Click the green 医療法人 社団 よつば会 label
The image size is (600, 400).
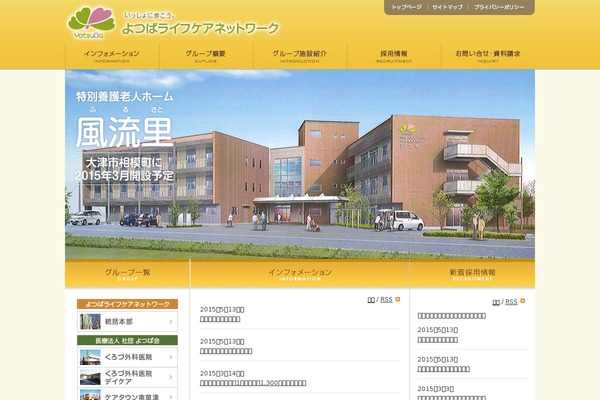coord(127,340)
